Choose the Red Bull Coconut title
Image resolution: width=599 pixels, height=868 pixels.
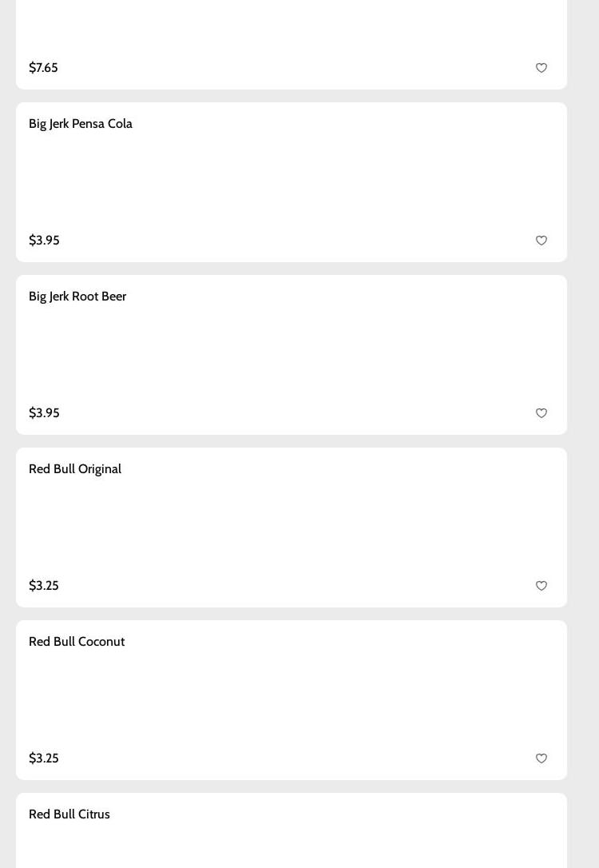77,642
